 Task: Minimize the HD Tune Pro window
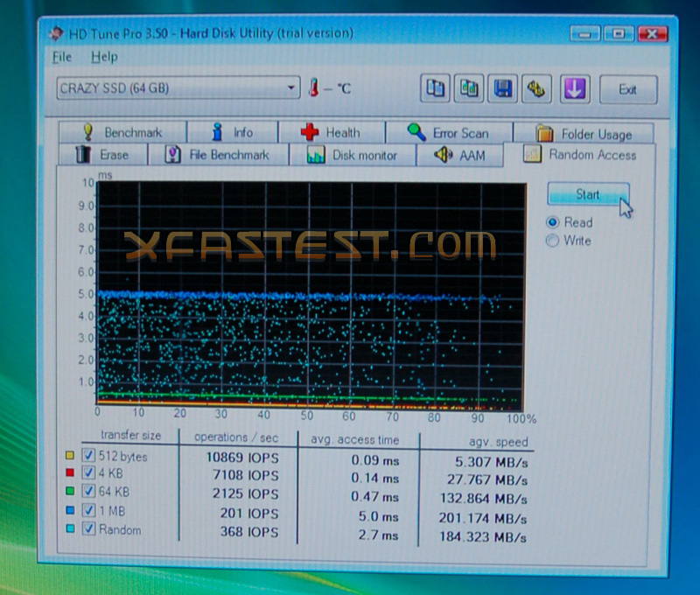pyautogui.click(x=585, y=34)
